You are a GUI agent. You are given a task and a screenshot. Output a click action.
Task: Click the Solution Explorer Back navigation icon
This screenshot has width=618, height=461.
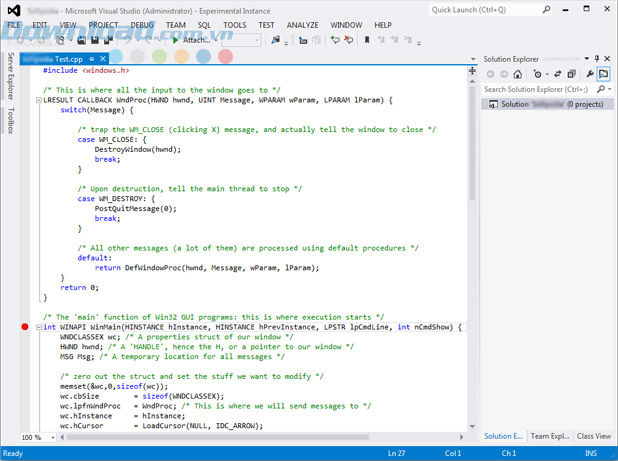pos(490,74)
